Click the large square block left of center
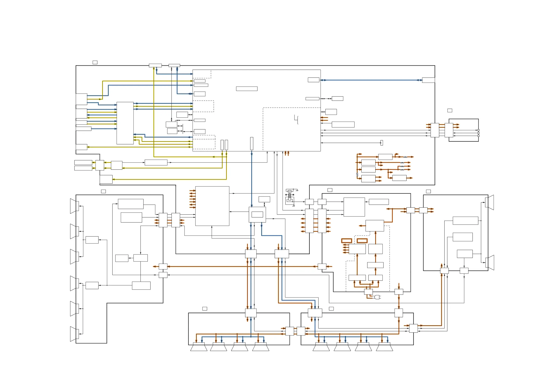The image size is (555, 392). (x=212, y=206)
